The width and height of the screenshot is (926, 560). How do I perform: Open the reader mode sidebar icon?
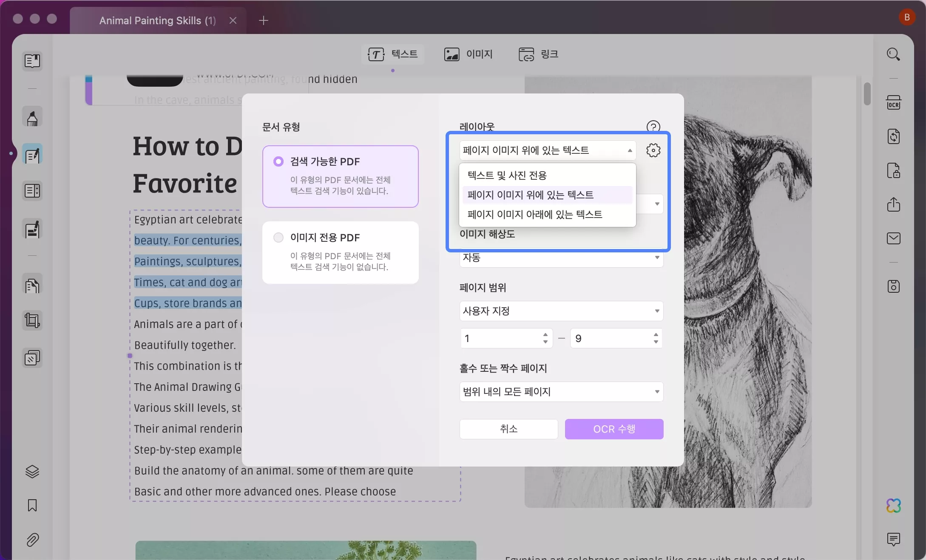click(x=32, y=61)
